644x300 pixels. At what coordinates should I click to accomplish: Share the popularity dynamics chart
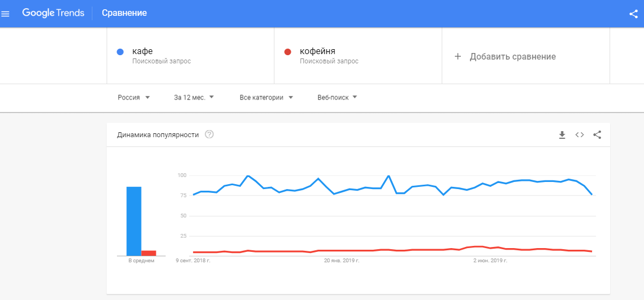597,135
